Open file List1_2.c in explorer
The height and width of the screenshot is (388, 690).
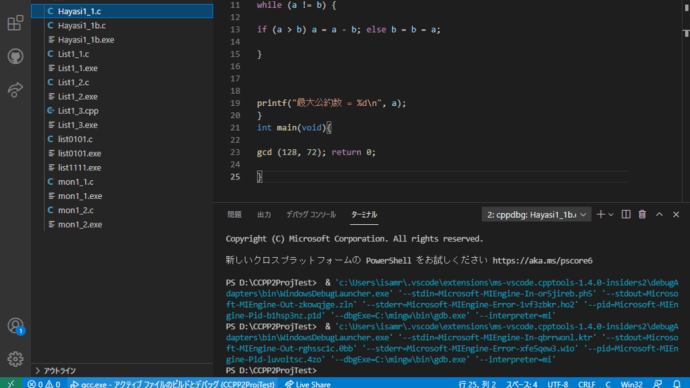(122, 82)
